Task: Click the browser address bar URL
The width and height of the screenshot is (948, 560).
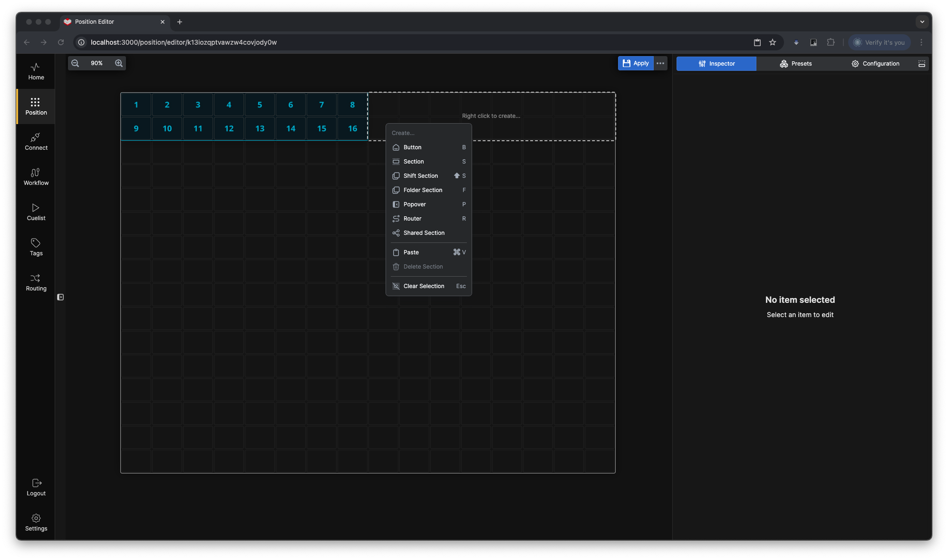Action: tap(184, 42)
